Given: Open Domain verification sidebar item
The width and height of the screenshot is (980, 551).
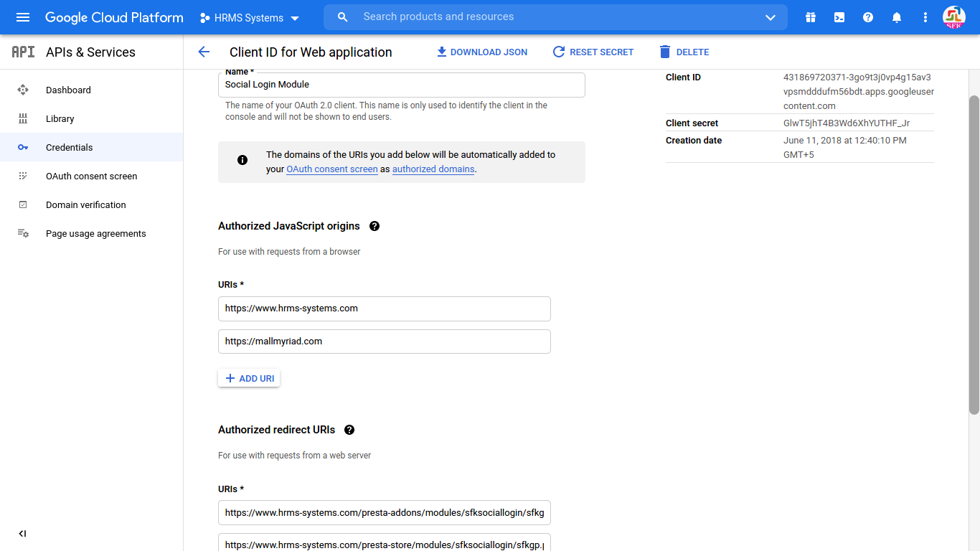Looking at the screenshot, I should (x=91, y=204).
